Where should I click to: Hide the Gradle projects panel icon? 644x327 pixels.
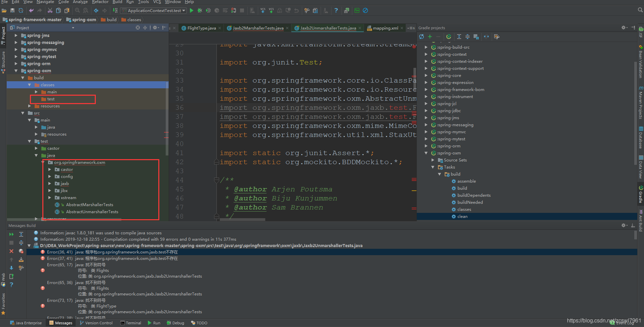(633, 28)
